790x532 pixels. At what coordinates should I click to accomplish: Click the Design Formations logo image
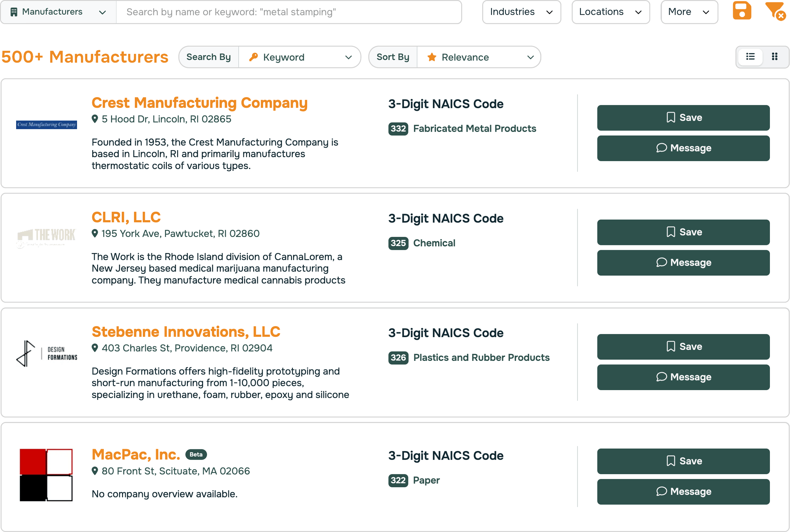point(46,354)
